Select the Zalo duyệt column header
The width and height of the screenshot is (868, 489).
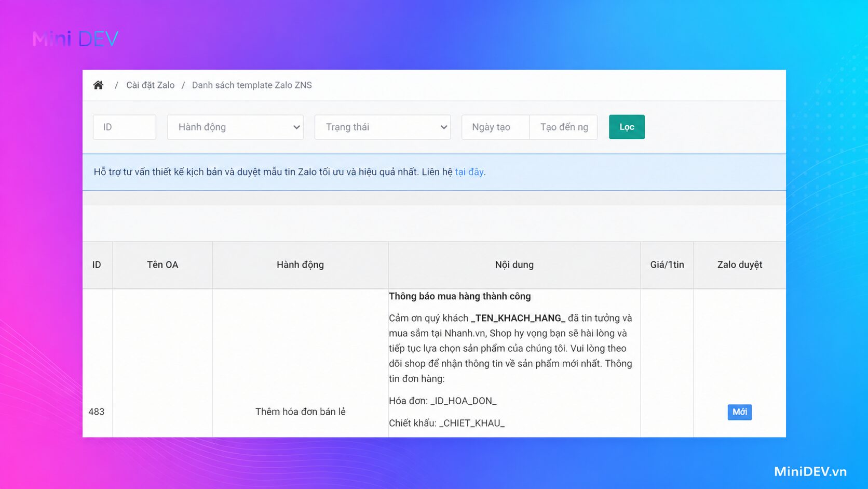pos(740,265)
